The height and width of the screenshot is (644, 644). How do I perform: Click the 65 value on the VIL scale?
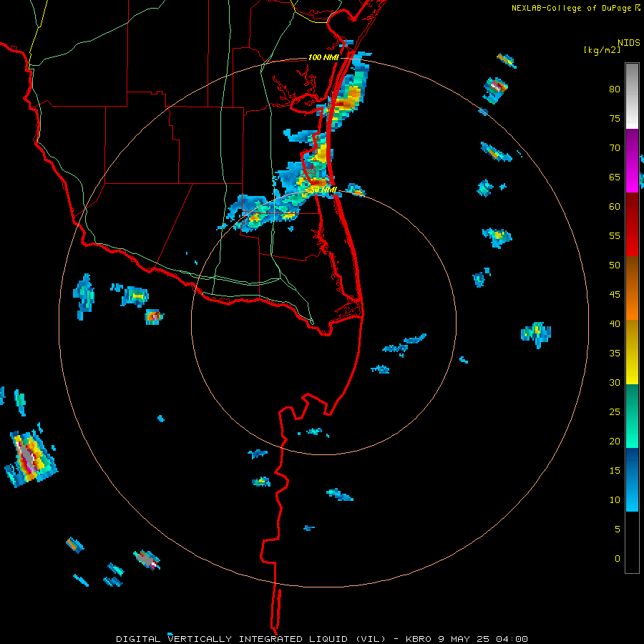[615, 177]
